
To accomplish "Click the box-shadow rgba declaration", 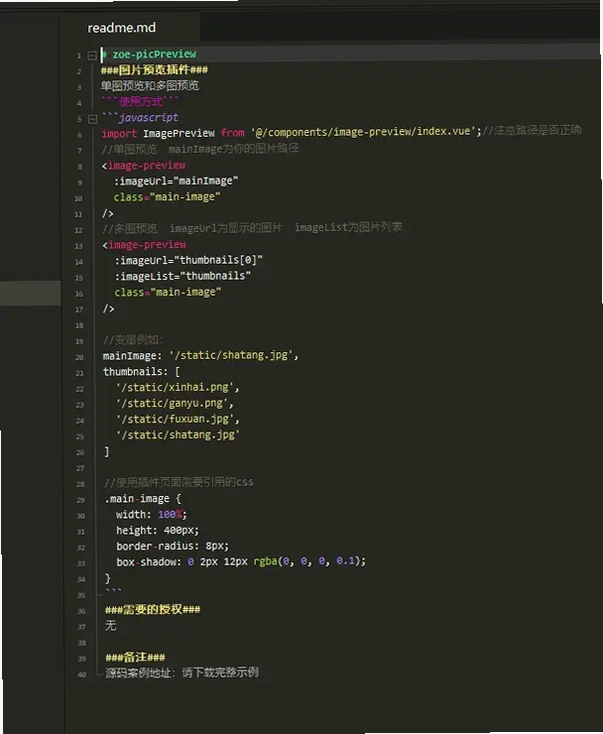I will coord(241,562).
